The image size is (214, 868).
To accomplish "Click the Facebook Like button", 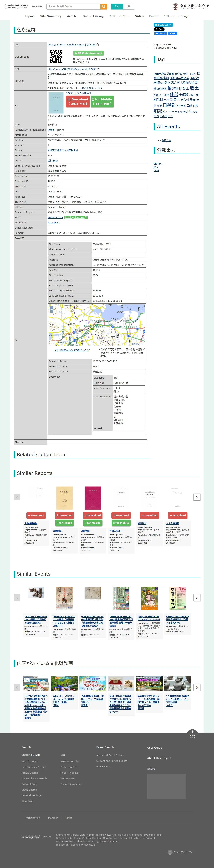I will pos(161,33).
